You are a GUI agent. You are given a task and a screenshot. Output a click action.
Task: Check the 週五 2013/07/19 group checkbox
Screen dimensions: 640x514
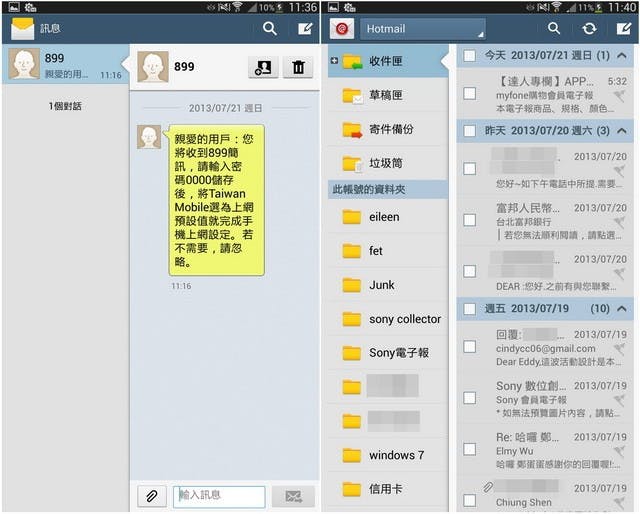[469, 309]
